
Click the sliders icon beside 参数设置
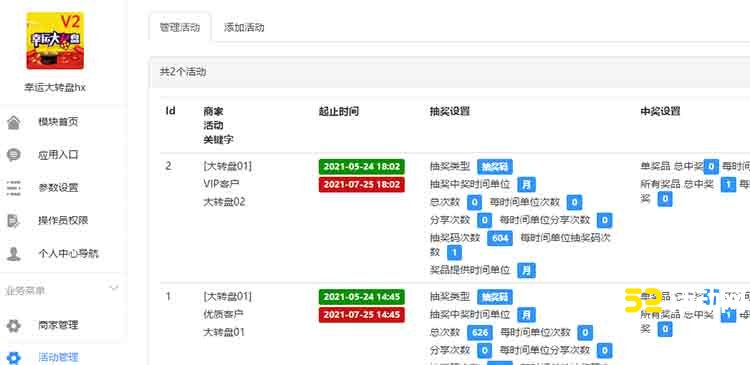pos(13,188)
